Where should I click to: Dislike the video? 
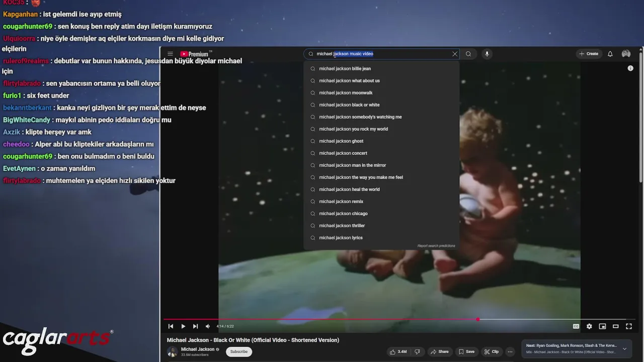[417, 351]
